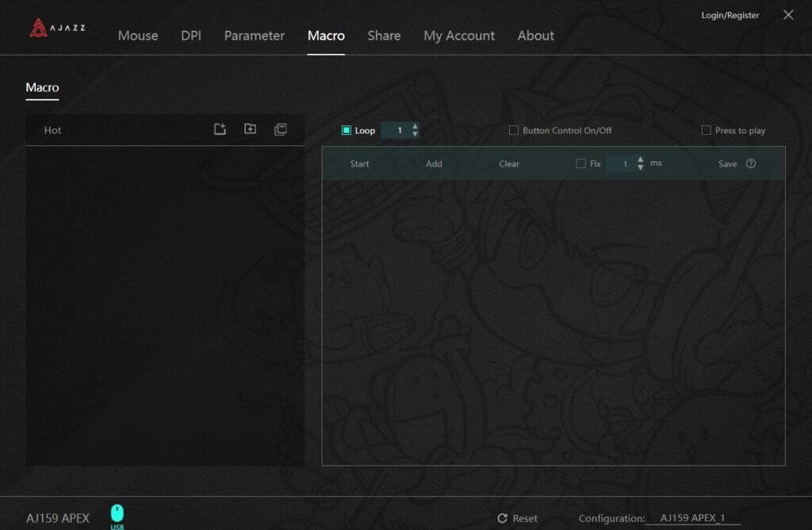This screenshot has width=812, height=530.
Task: Click the Fix ms value input field
Action: point(623,163)
